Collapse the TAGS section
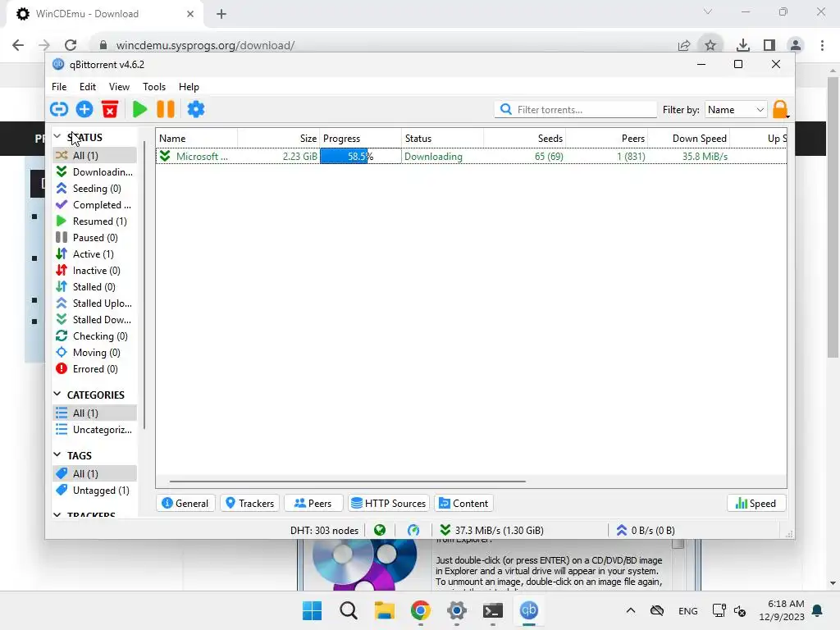The height and width of the screenshot is (630, 840). pos(57,454)
